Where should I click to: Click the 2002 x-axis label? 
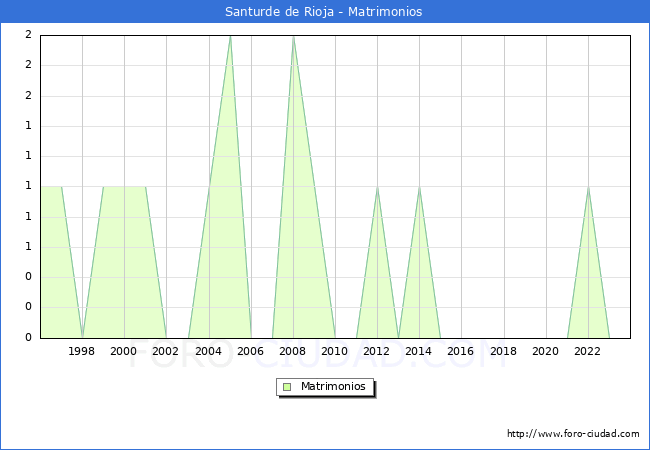pyautogui.click(x=165, y=351)
